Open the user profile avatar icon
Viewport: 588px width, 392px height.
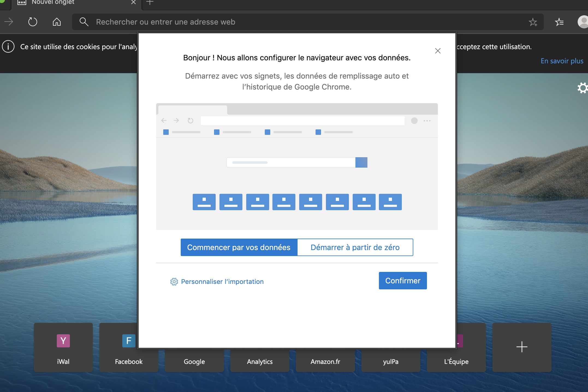[583, 22]
